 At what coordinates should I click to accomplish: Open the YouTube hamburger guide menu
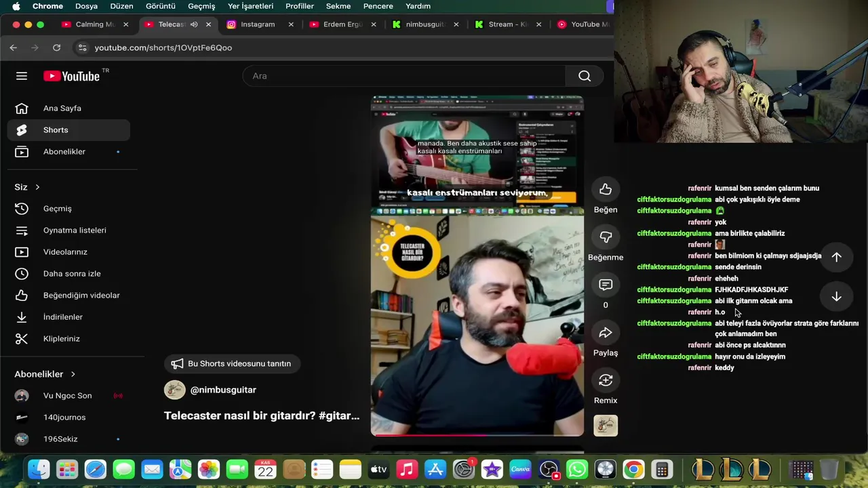click(x=22, y=76)
